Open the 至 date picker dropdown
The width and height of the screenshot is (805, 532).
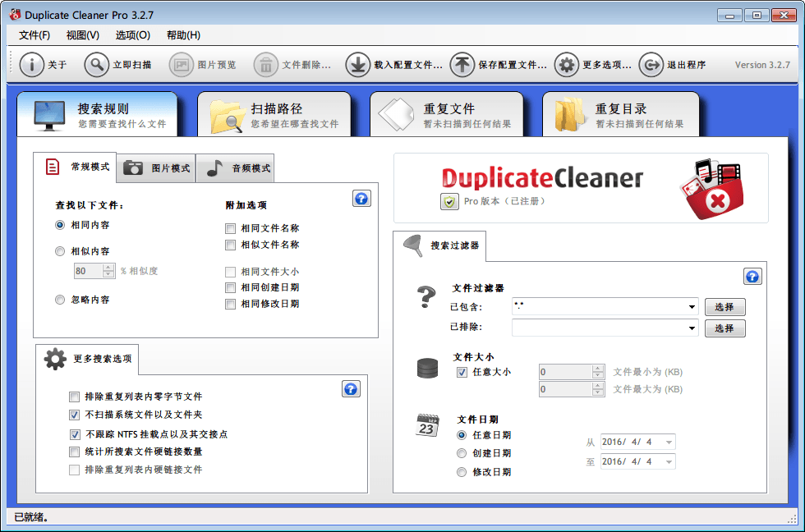click(669, 461)
